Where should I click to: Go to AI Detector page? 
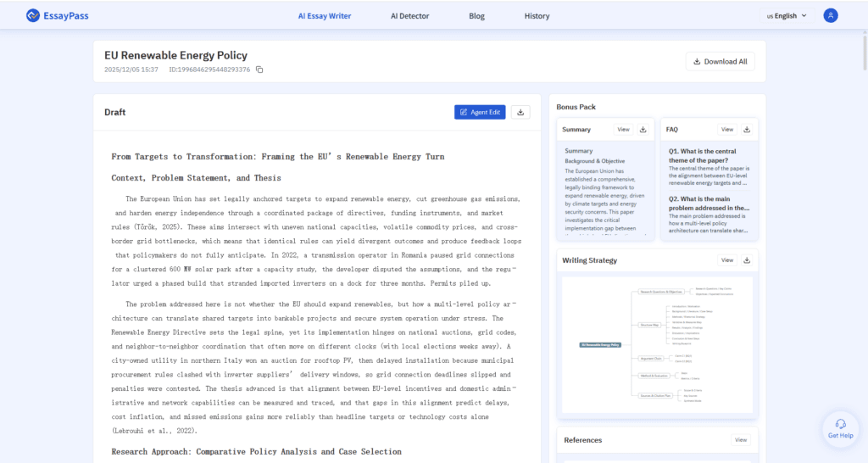[x=409, y=16]
